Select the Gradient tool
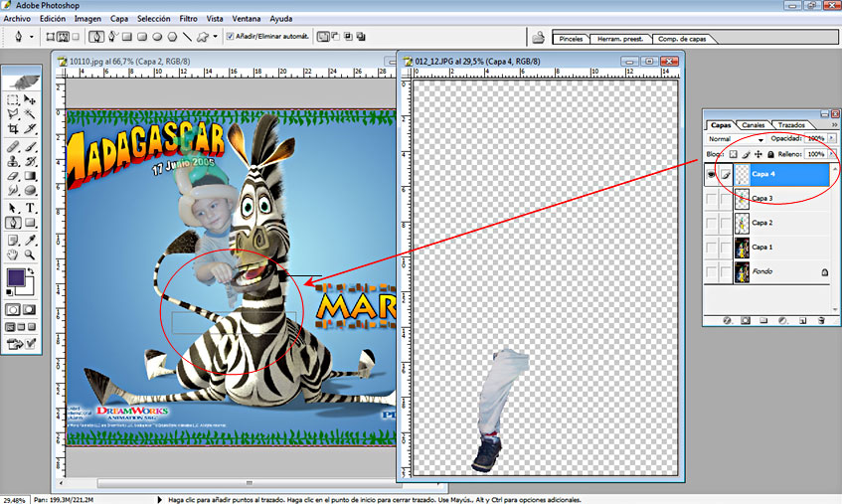 point(30,176)
